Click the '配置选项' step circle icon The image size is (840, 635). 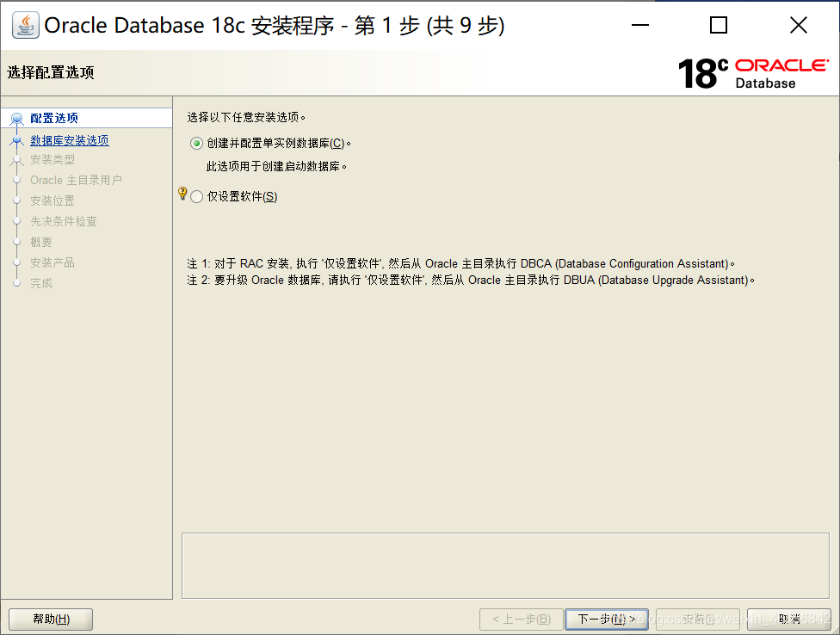coord(16,119)
